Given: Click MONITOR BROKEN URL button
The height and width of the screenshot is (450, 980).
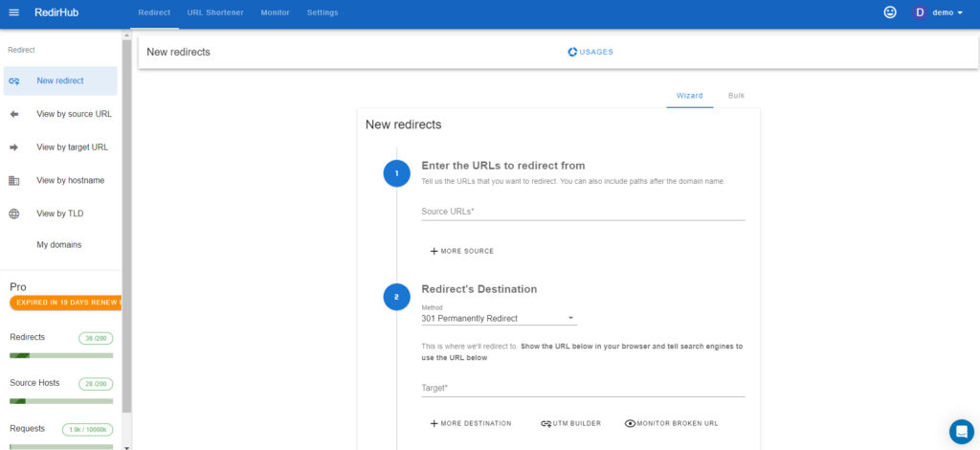Looking at the screenshot, I should point(671,424).
